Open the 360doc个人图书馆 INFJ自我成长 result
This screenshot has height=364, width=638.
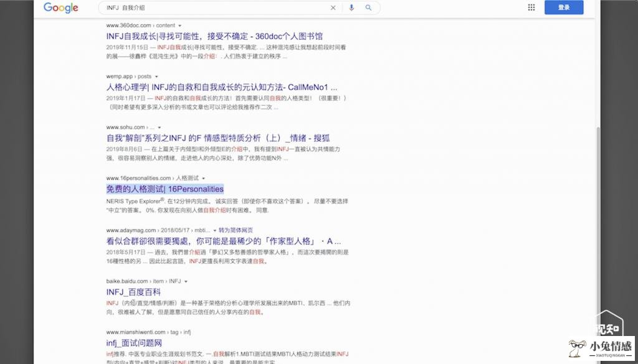(x=214, y=36)
